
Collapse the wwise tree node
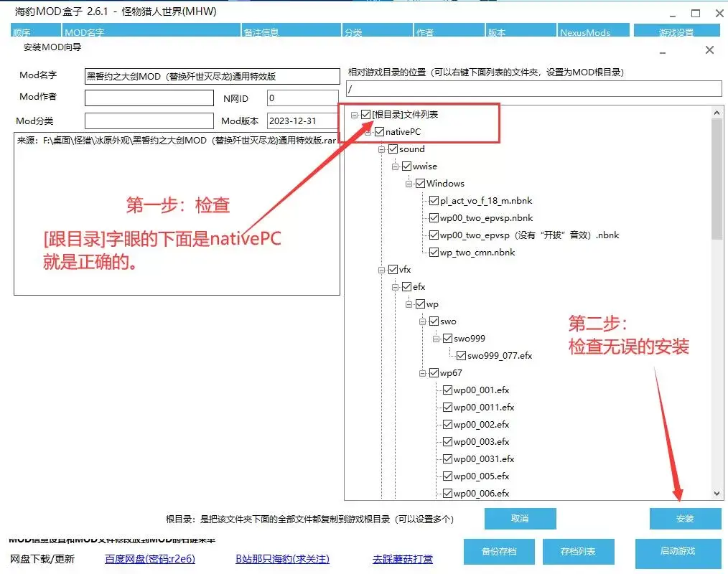(396, 166)
